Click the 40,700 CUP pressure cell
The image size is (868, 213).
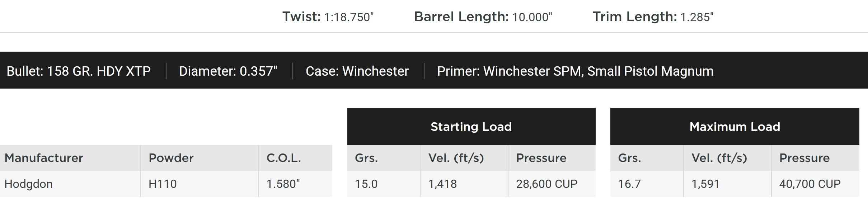point(810,184)
